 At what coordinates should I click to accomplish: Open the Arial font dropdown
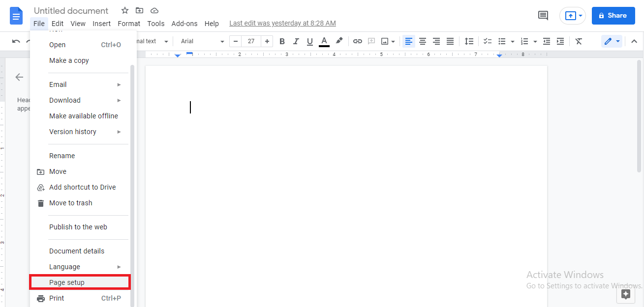tap(202, 41)
